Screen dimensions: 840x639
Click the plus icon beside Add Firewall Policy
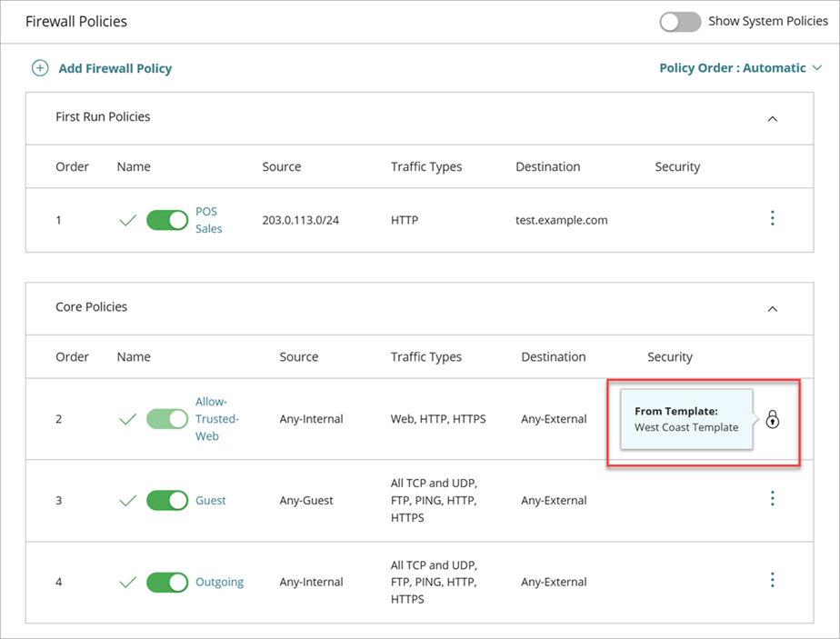[40, 68]
